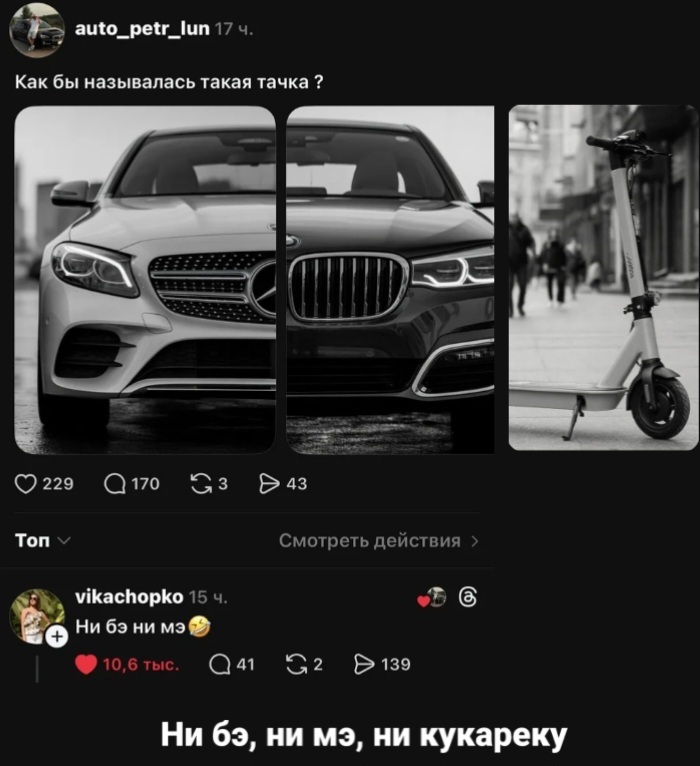Viewport: 700px width, 766px height.
Task: Repost vikachopko's reply
Action: 295,664
